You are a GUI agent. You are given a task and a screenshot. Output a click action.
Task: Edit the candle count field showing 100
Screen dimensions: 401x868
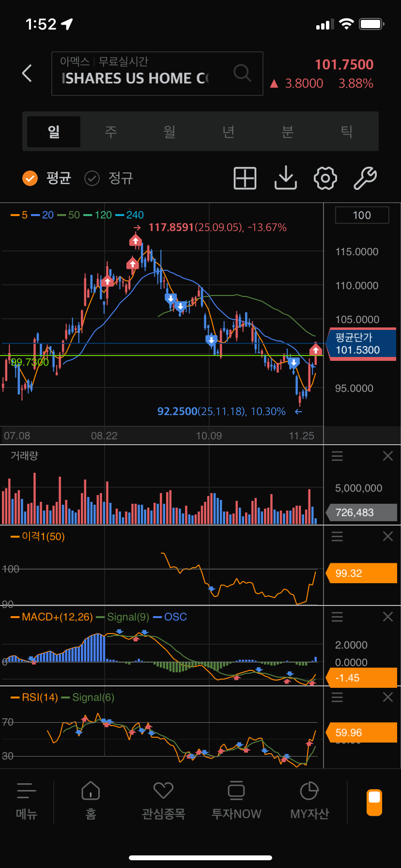click(x=362, y=215)
